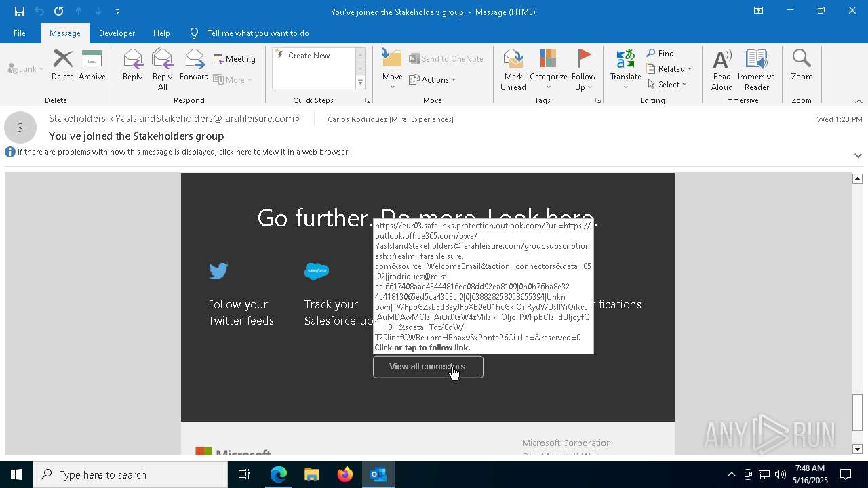Start Read Aloud
868x488 pixels.
[722, 69]
